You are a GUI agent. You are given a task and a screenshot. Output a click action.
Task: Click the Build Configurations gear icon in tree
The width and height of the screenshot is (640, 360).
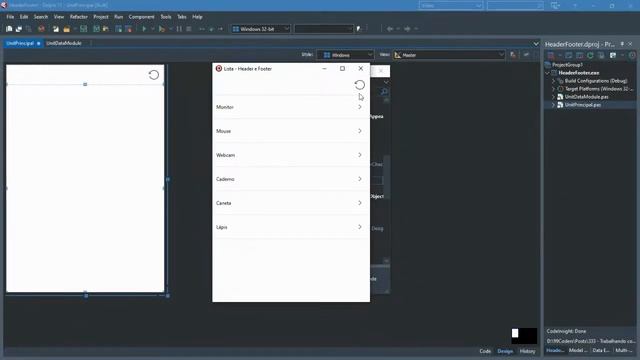[x=560, y=81]
